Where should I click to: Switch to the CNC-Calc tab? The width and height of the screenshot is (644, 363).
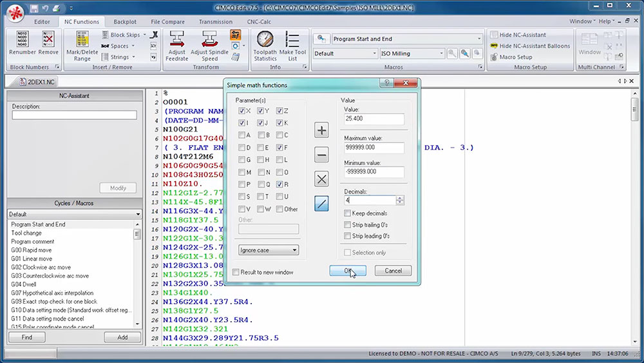(x=259, y=22)
